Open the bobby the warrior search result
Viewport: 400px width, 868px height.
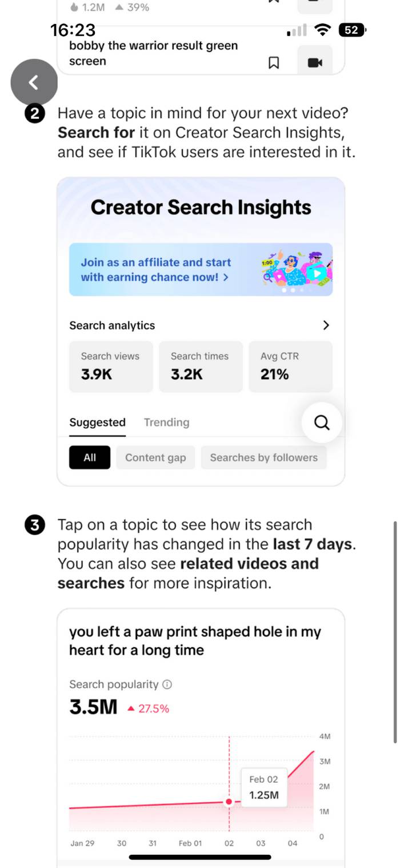[153, 53]
